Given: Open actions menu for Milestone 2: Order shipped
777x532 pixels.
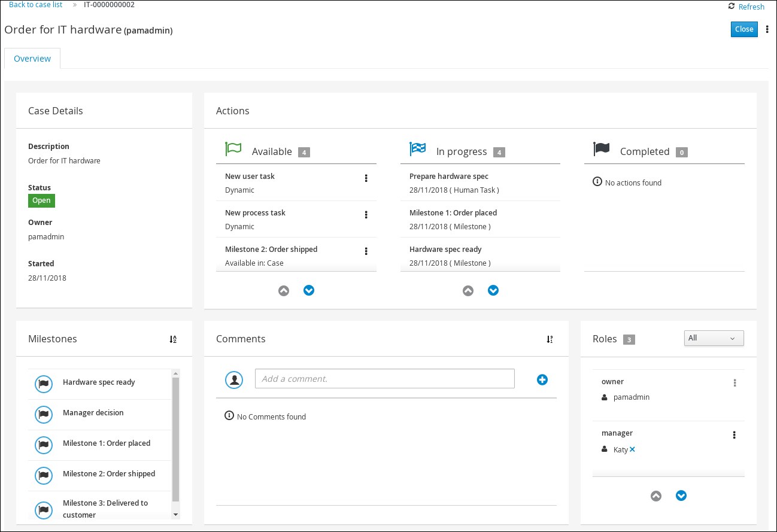Looking at the screenshot, I should pos(366,251).
